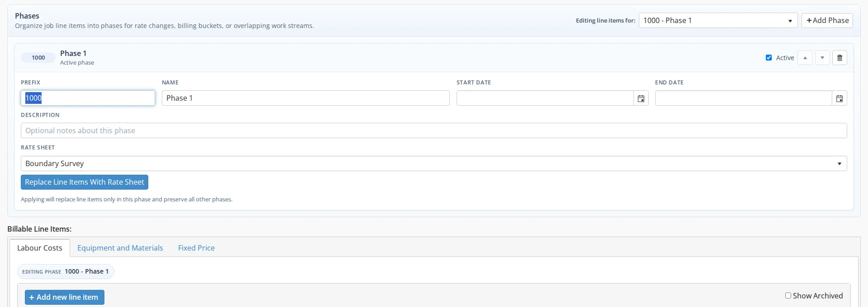The image size is (868, 307).
Task: Click the Description notes field
Action: pos(434,130)
